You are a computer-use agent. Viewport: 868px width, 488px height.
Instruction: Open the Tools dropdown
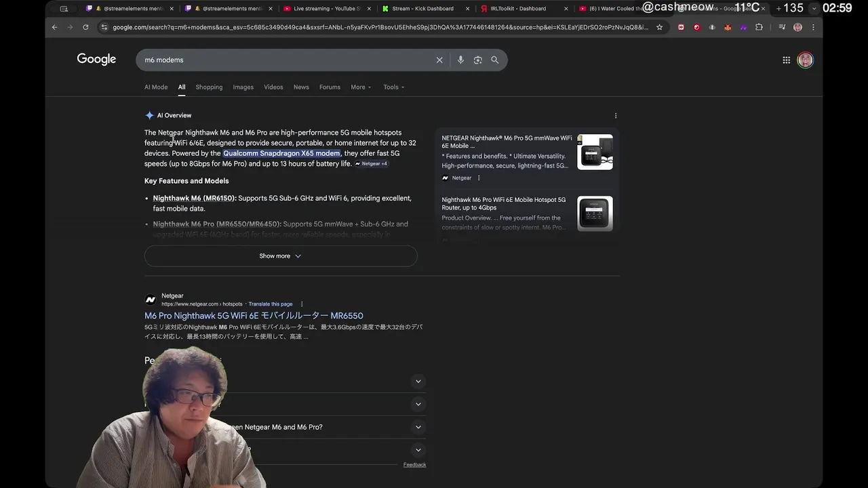pyautogui.click(x=393, y=87)
